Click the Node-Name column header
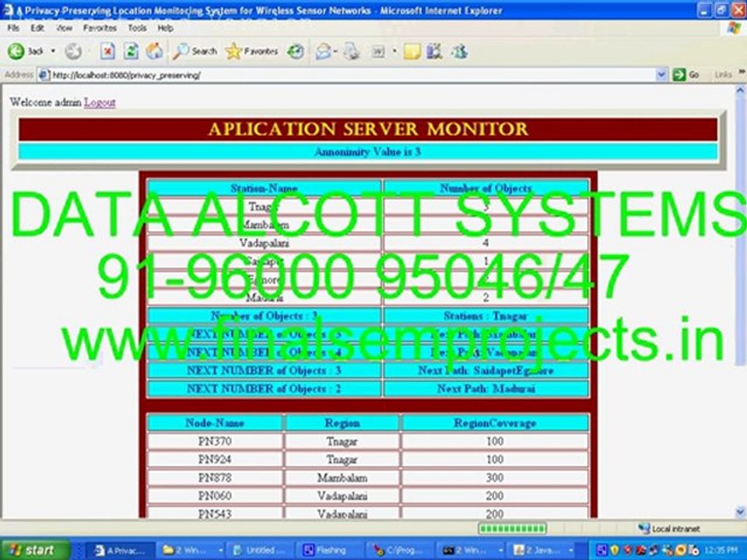This screenshot has height=560, width=747. pyautogui.click(x=215, y=423)
